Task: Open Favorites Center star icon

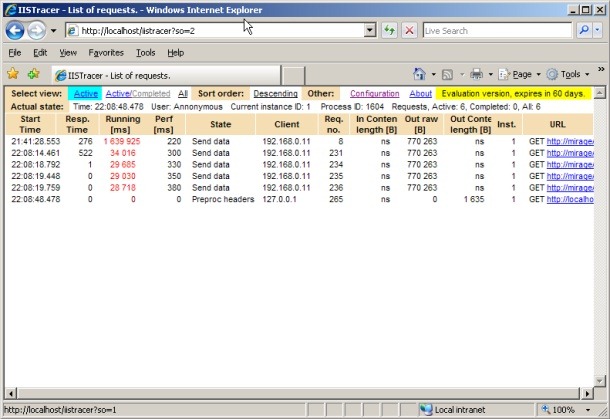Action: pyautogui.click(x=13, y=74)
